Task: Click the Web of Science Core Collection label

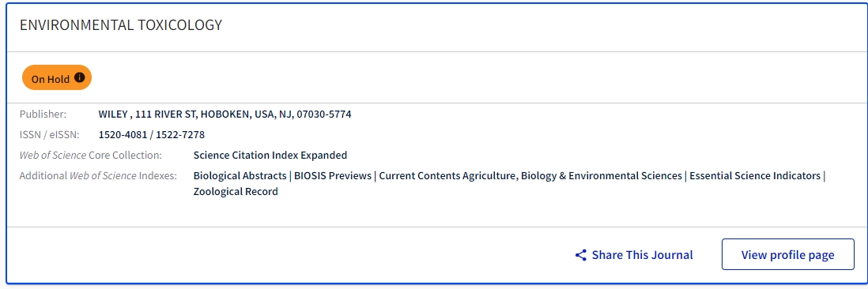Action: 91,155
